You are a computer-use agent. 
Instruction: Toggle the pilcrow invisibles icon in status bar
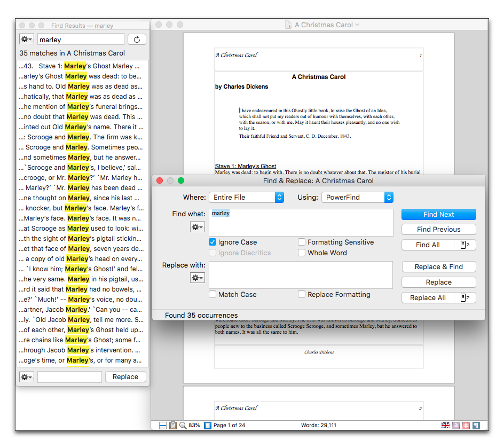tap(476, 426)
